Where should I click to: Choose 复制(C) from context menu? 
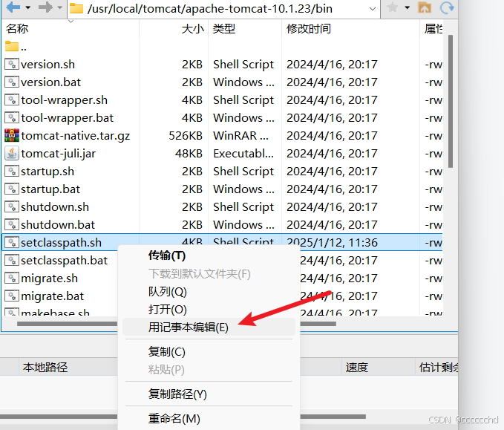166,352
